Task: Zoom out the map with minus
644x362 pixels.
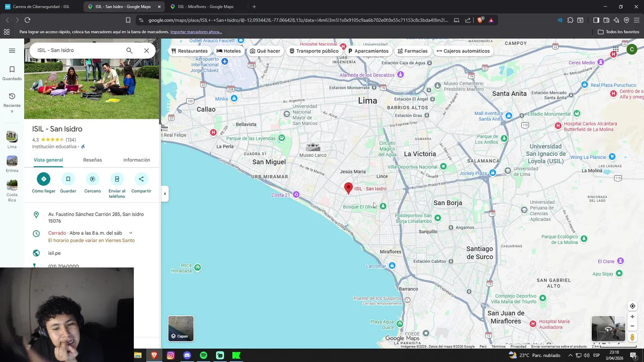Action: click(x=632, y=326)
